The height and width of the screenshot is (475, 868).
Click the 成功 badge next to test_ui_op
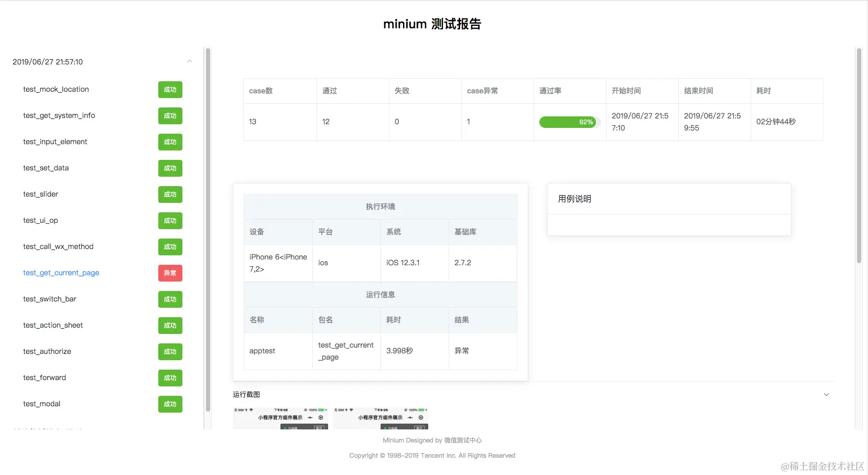170,220
